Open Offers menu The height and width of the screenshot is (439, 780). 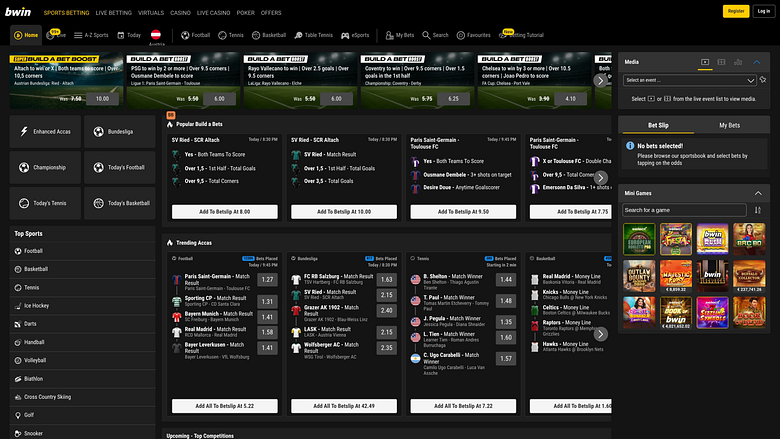(x=271, y=13)
